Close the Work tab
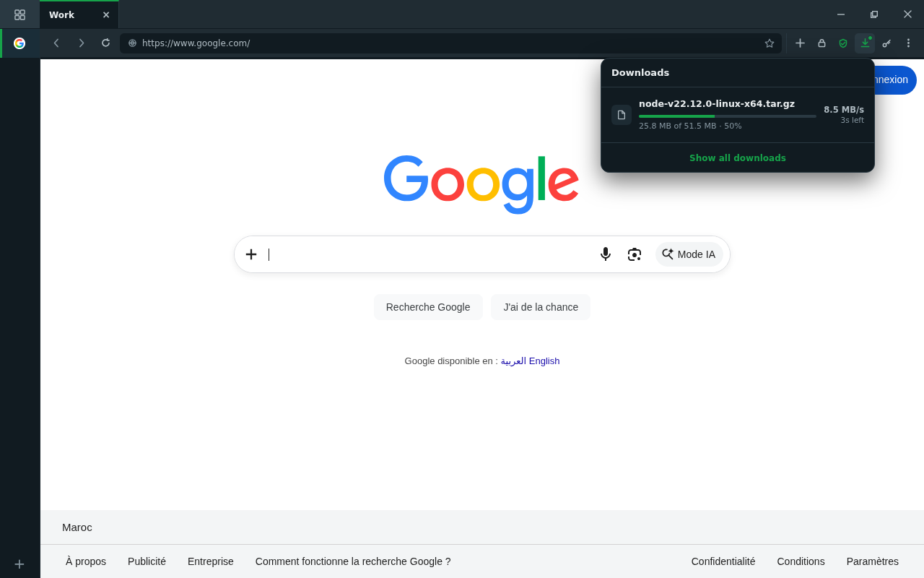Image resolution: width=924 pixels, height=578 pixels. coord(106,14)
